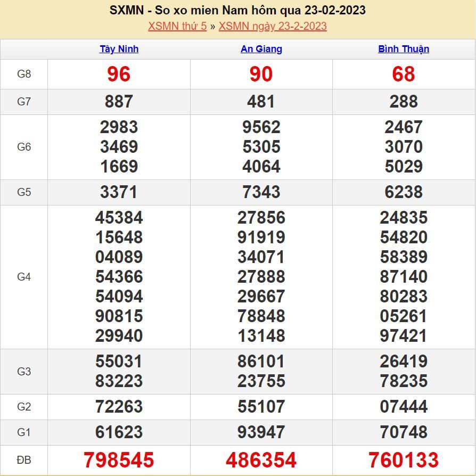This screenshot has width=476, height=476.
Task: Select the G5 row label
Action: (24, 192)
